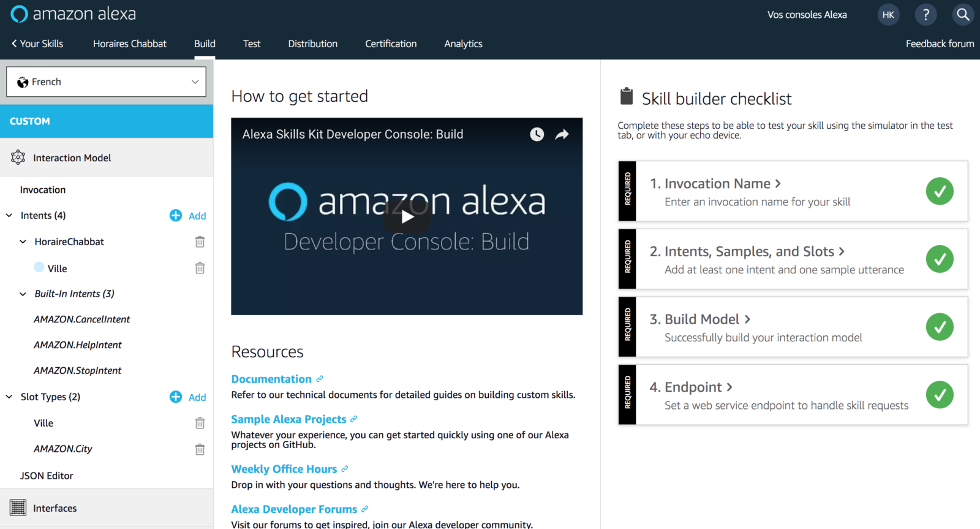Click the Endpoint green checkmark

940,395
